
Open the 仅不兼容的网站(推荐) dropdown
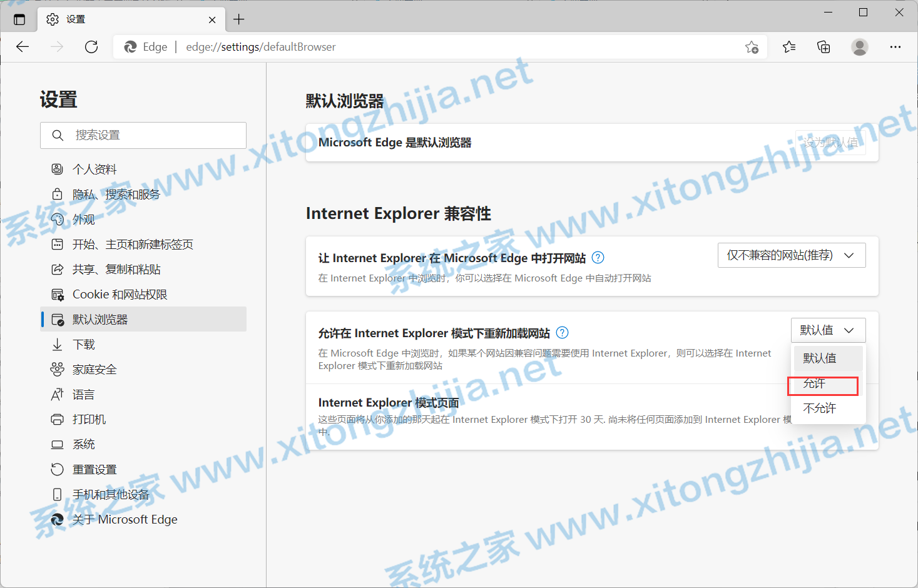(x=791, y=255)
